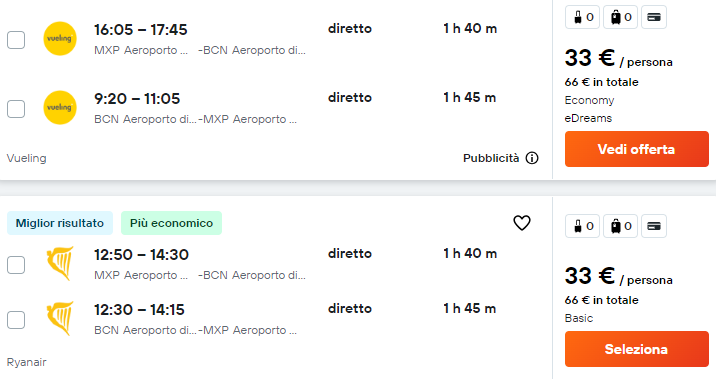Screen dimensions: 716x379
Task: Click the cabin bag icon on the Vueling offer
Action: point(582,17)
